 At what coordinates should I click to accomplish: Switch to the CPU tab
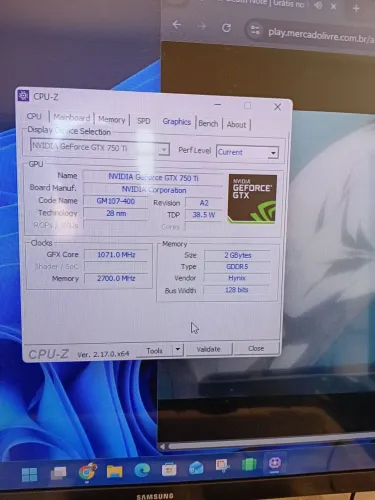point(34,116)
